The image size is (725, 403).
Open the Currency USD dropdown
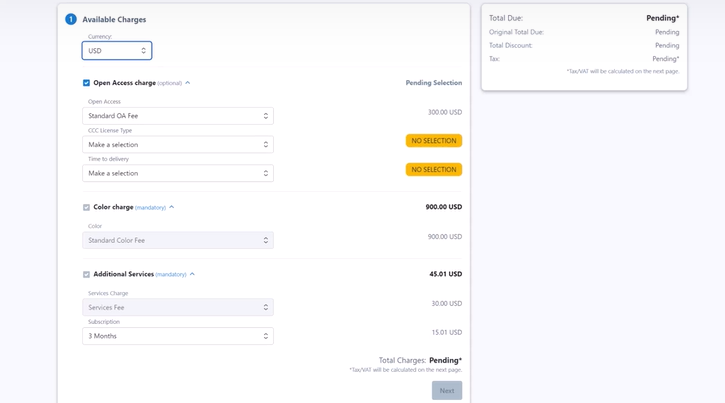pos(117,51)
